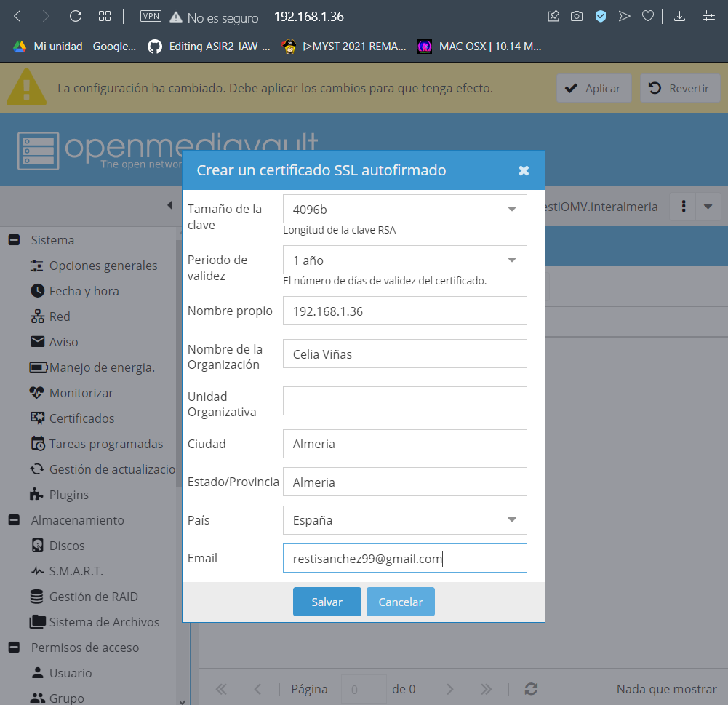Viewport: 728px width, 705px height.
Task: Collapse the Sistema tree section
Action: click(14, 240)
